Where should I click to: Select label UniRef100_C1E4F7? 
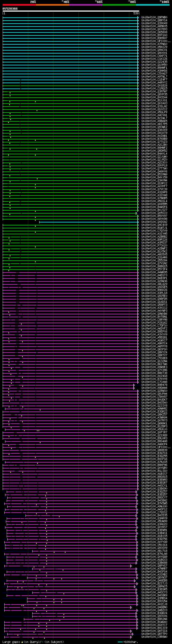tap(154, 80)
